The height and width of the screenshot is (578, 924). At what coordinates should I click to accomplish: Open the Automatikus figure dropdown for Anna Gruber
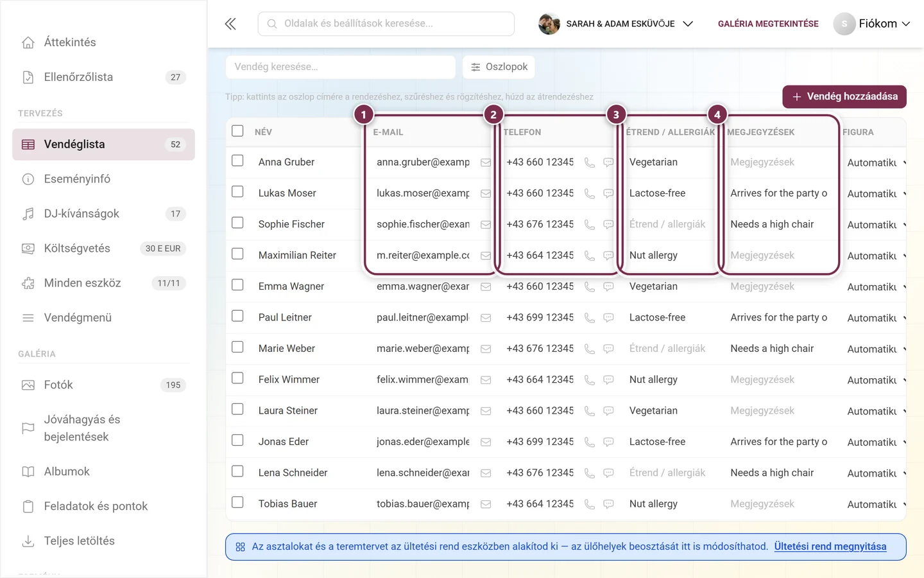click(x=877, y=163)
